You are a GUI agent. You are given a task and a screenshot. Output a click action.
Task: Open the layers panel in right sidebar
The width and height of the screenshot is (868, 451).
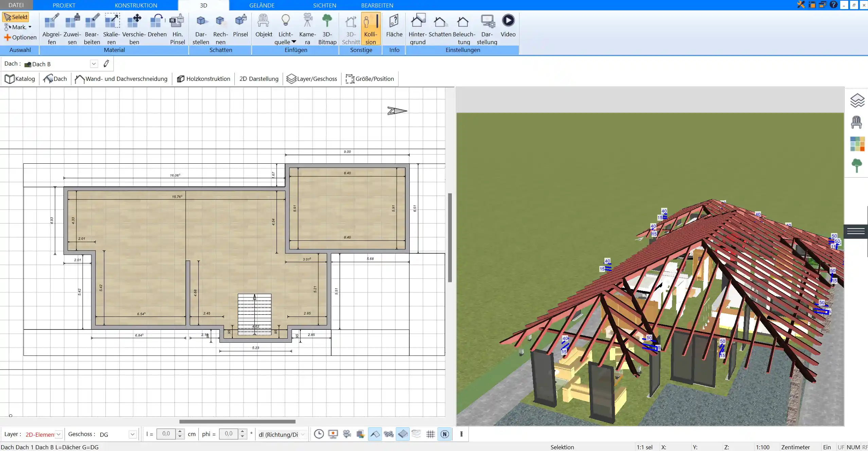pos(857,101)
